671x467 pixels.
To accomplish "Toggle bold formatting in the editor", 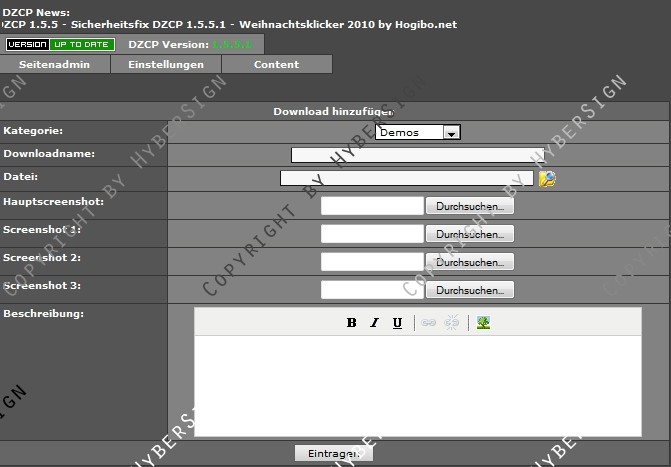I will click(x=352, y=322).
